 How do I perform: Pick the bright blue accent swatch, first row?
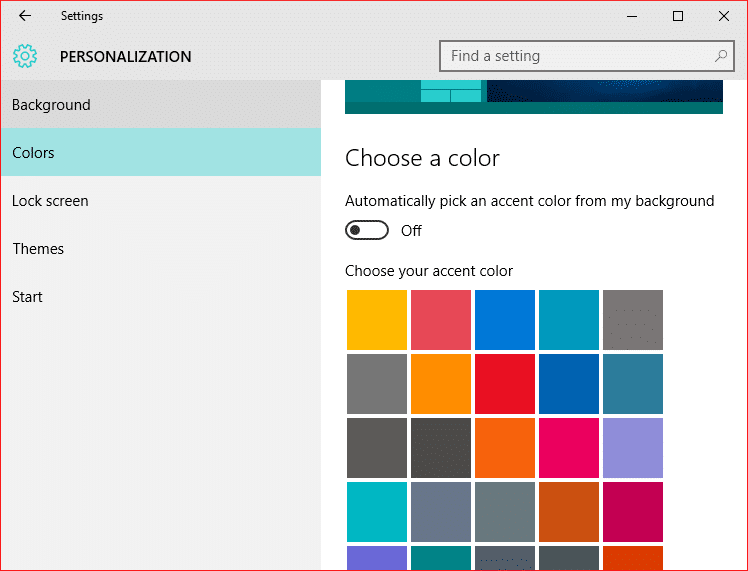point(505,320)
